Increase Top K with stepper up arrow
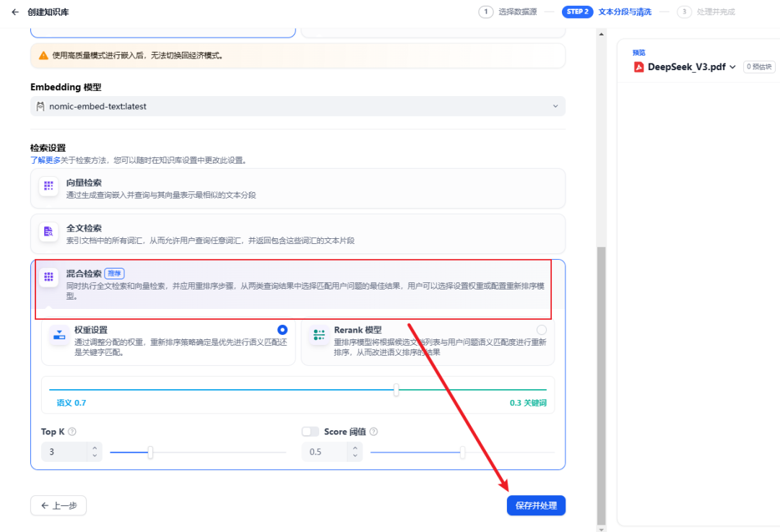Viewport: 780px width, 532px height. 95,448
